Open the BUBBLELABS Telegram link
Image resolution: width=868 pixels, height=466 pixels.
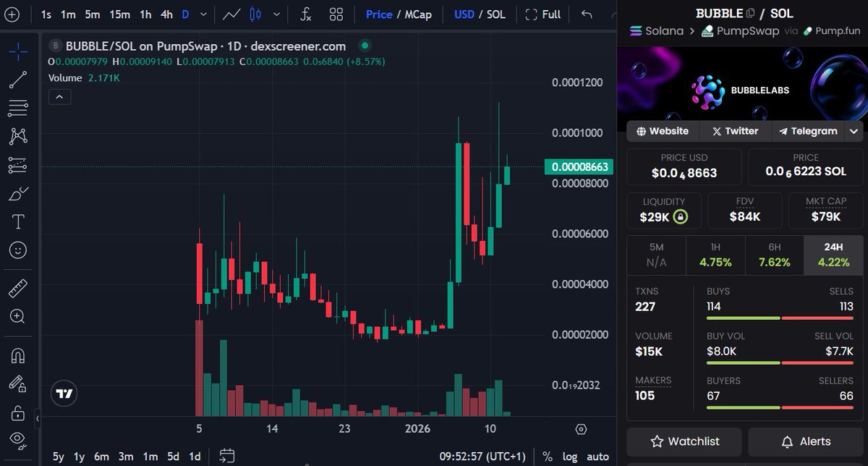click(x=808, y=131)
